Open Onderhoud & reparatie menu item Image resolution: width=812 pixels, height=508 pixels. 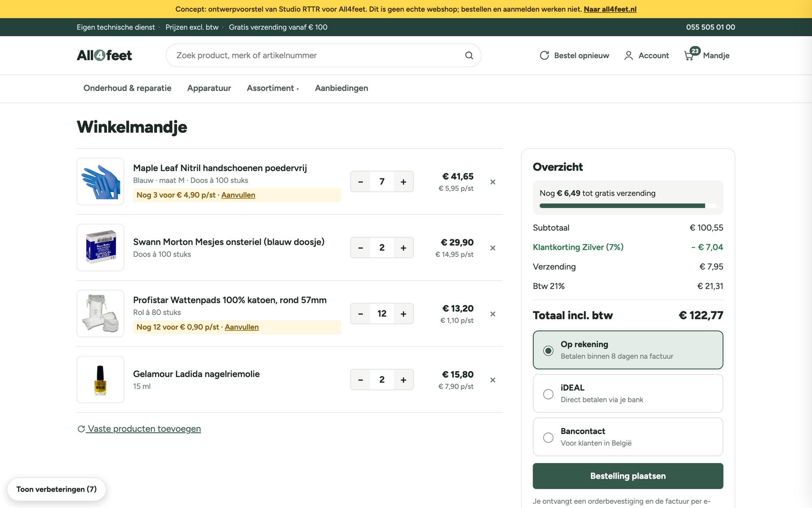click(x=127, y=88)
